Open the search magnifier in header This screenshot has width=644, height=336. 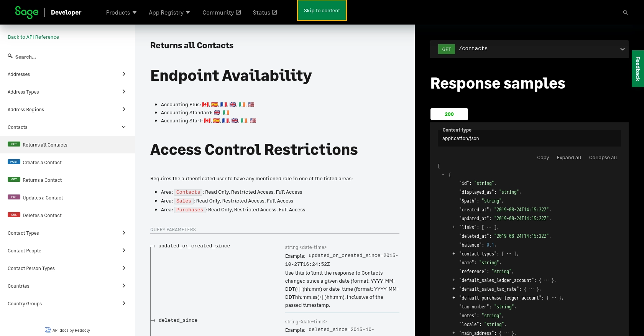(625, 13)
